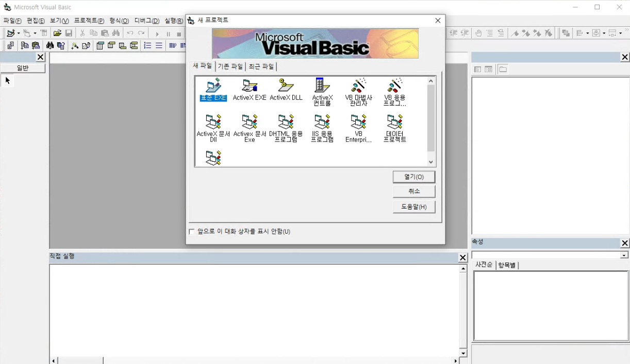Click the Clear All Bookmarks crossed flag icon
630x364 pixels.
pyautogui.click(x=549, y=33)
